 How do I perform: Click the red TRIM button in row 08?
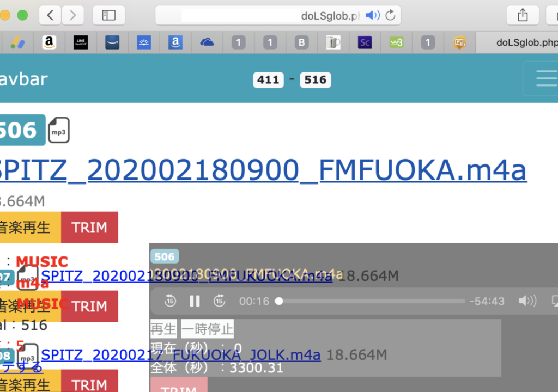89,381
